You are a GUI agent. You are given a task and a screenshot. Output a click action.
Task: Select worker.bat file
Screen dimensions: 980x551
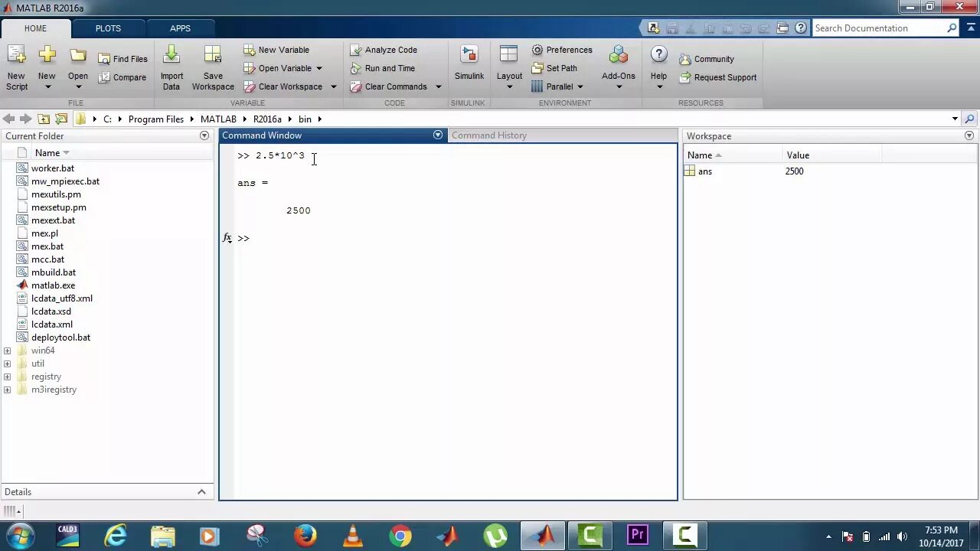pyautogui.click(x=53, y=168)
